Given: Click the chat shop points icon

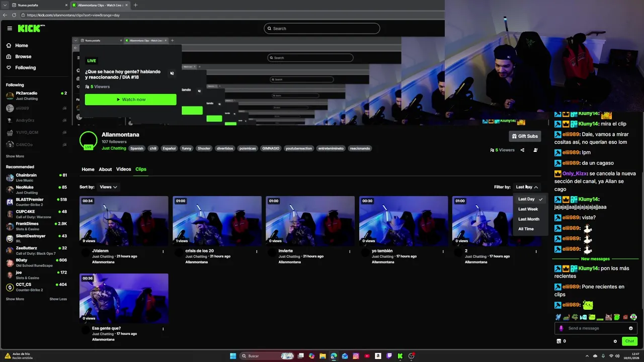Looking at the screenshot, I should point(559,341).
